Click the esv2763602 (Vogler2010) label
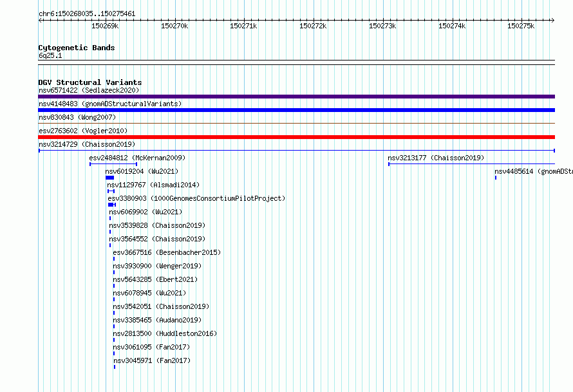The height and width of the screenshot is (392, 573). 83,131
